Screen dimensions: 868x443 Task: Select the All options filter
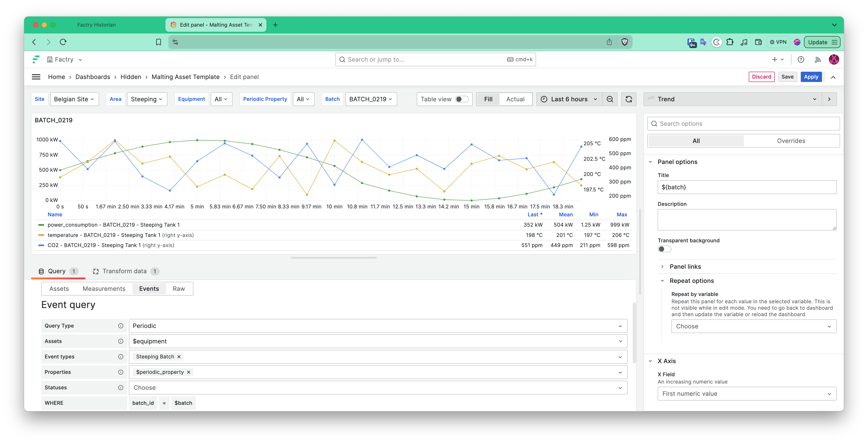pos(696,141)
